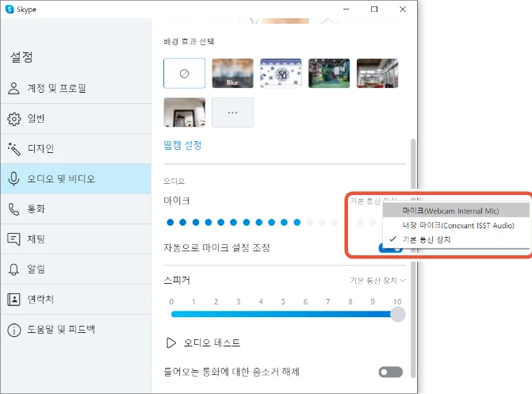
Task: Select the doorway photo background thumbnail
Action: tap(184, 113)
